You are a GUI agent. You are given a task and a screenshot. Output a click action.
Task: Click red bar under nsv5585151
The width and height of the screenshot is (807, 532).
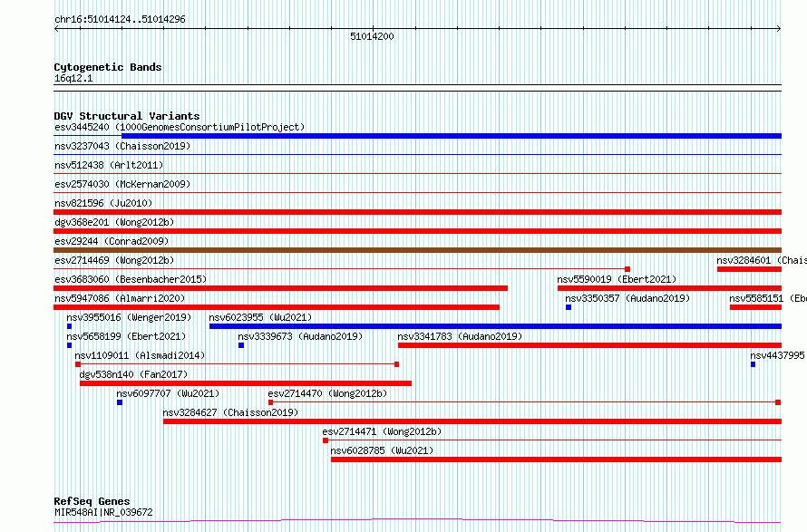(755, 307)
